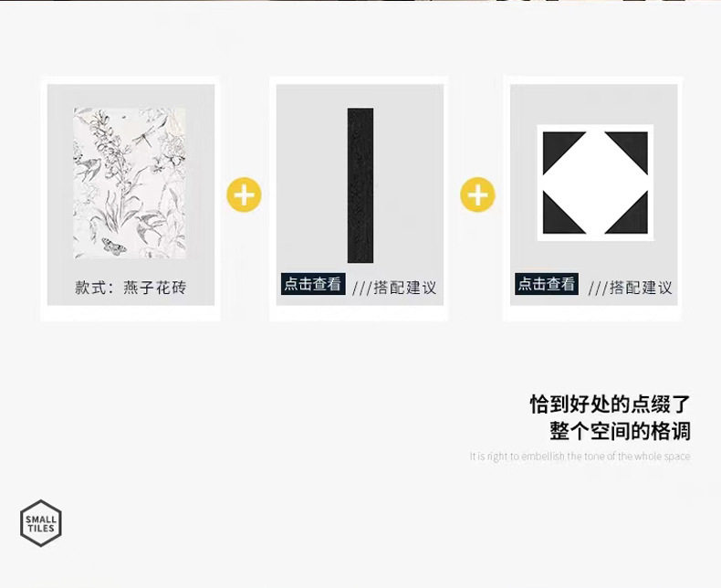Screen dimensions: 721x588
Task: Click the SMALL TILES hexagon logo
Action: 41,523
